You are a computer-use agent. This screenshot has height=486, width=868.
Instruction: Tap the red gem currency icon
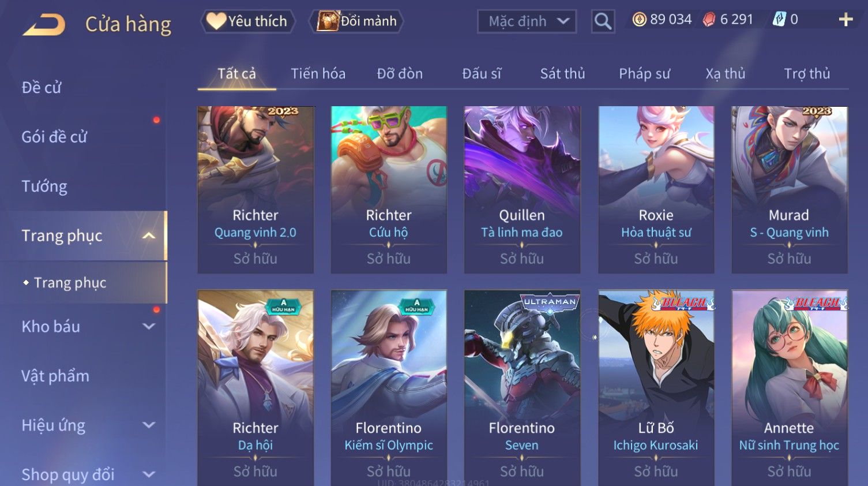point(709,20)
